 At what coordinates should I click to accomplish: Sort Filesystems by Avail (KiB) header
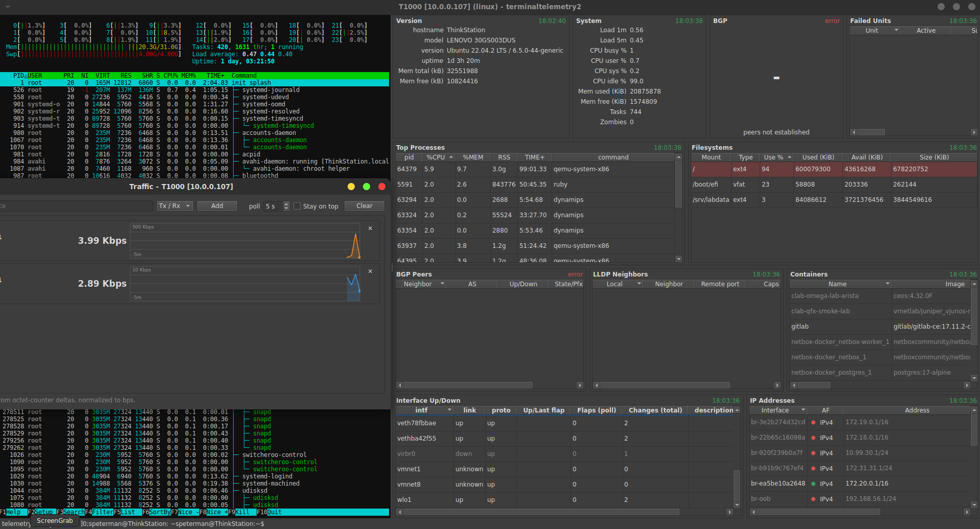click(x=866, y=157)
